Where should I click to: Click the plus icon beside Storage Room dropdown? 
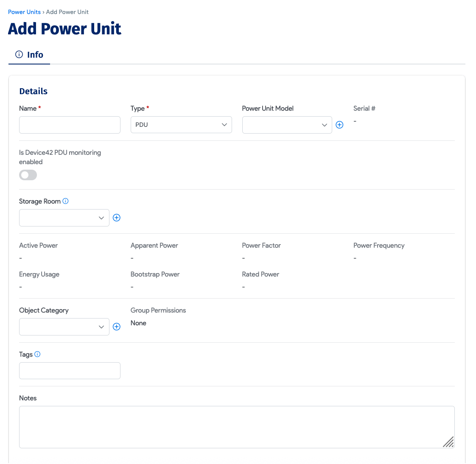click(117, 218)
